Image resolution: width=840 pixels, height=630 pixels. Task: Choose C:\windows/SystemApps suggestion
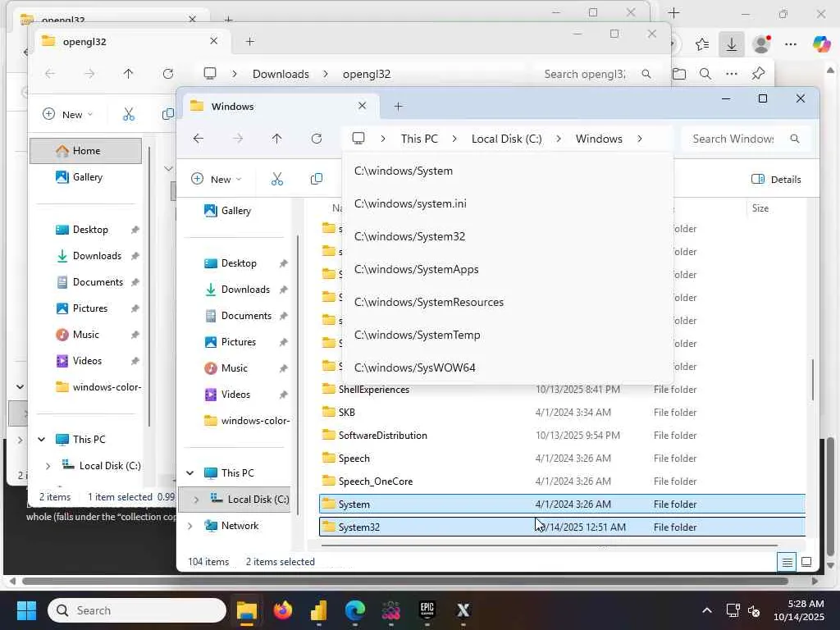tap(507, 269)
